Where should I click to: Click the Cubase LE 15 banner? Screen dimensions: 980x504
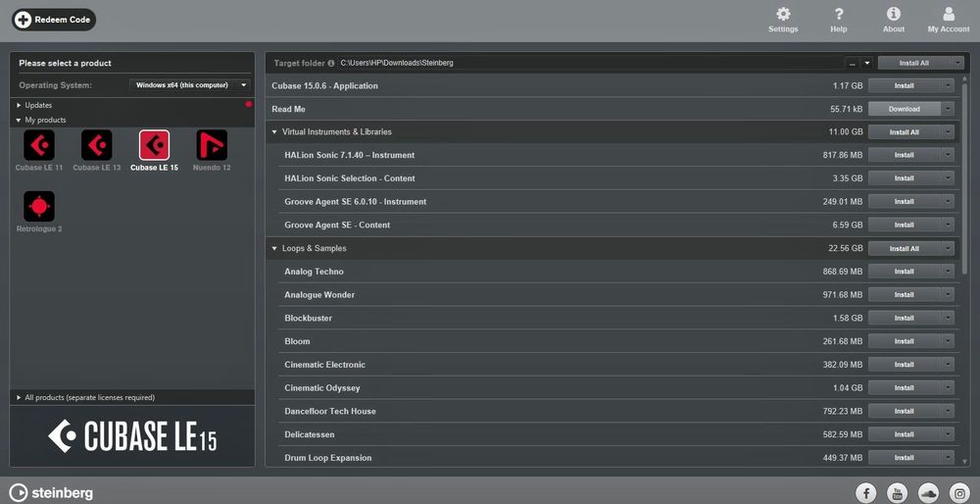pyautogui.click(x=132, y=435)
